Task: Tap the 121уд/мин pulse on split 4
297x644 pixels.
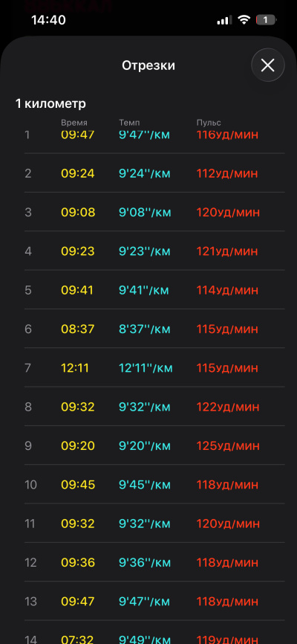Action: (227, 251)
